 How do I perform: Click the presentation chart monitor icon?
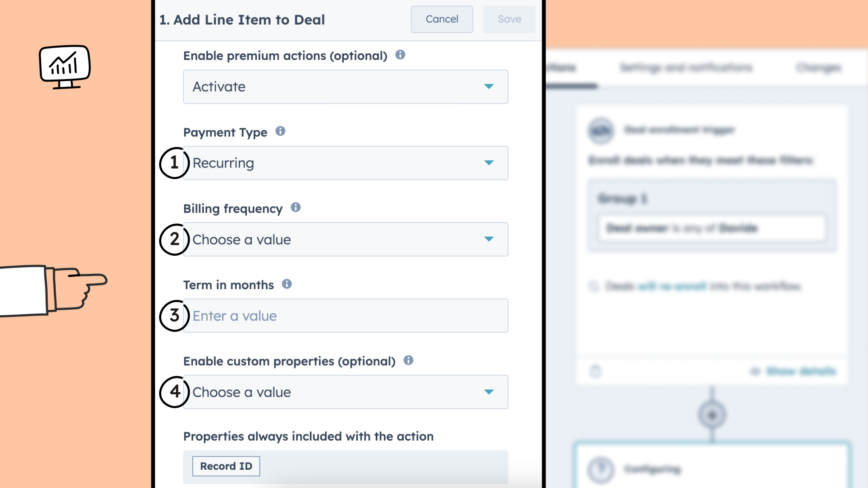(65, 67)
